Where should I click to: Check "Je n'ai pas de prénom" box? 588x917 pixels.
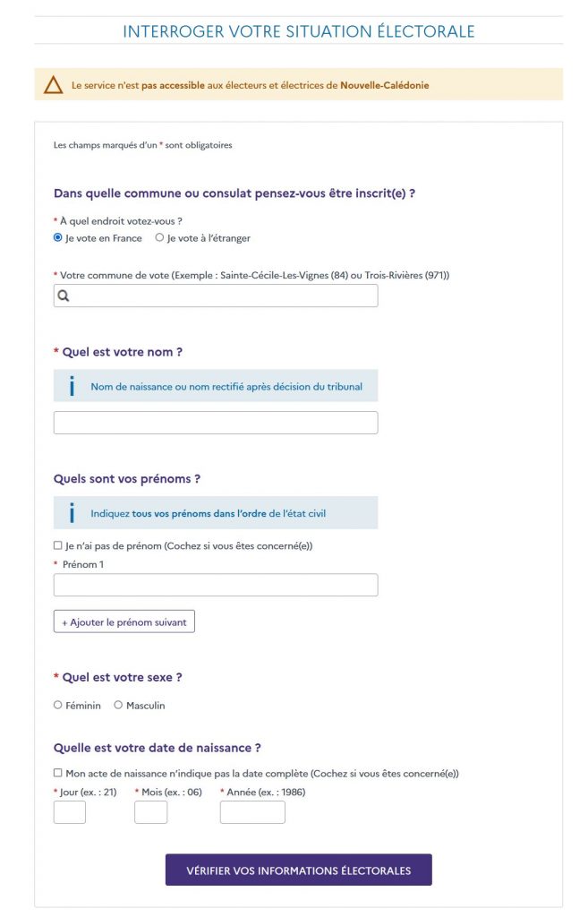58,545
